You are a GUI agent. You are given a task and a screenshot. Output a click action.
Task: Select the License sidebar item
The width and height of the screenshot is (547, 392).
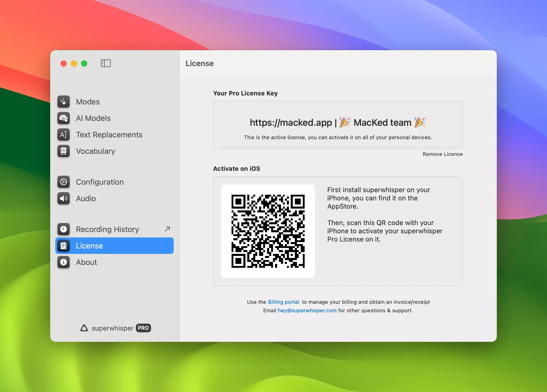(x=114, y=246)
